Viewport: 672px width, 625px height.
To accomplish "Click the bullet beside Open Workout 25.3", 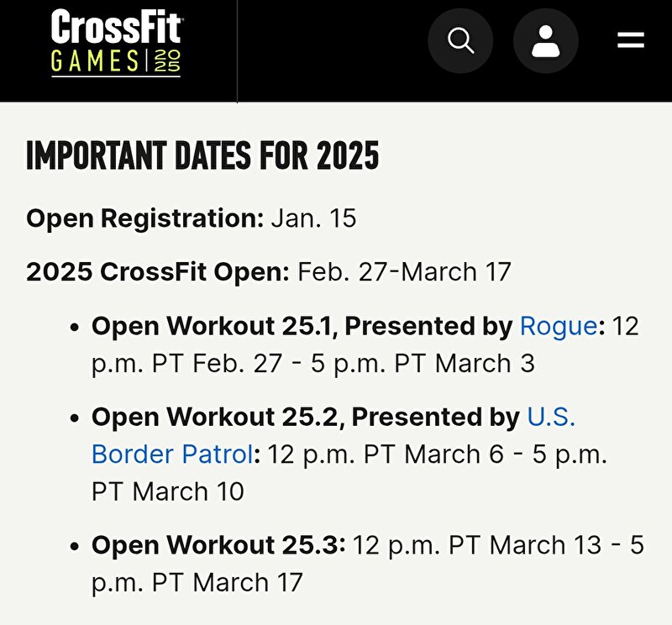I will [x=75, y=547].
